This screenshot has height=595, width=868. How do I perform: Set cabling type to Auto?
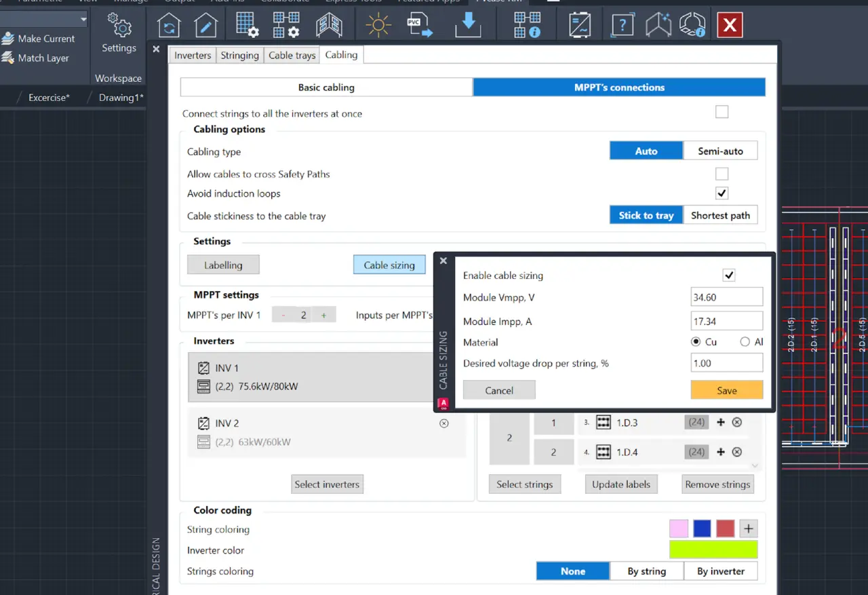[646, 151]
